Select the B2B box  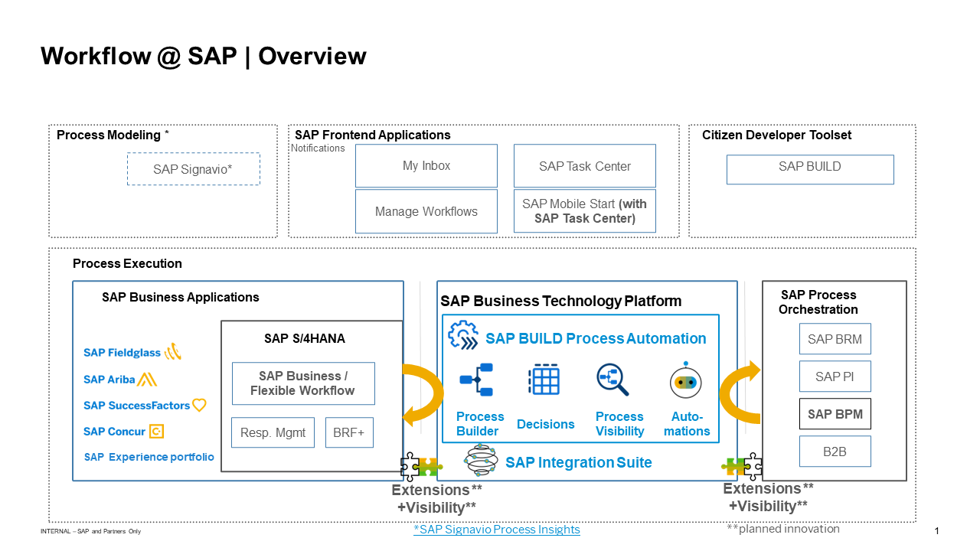coord(835,452)
